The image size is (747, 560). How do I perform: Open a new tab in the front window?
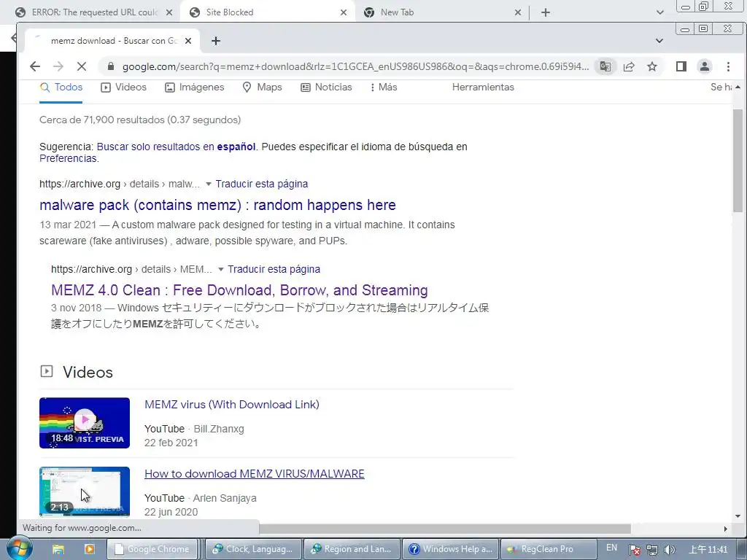point(216,41)
